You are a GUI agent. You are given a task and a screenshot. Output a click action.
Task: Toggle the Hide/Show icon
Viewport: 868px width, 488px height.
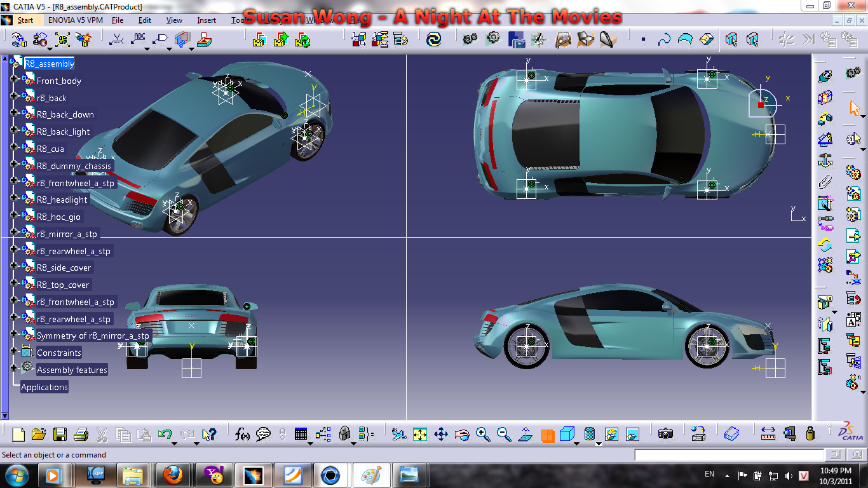611,435
